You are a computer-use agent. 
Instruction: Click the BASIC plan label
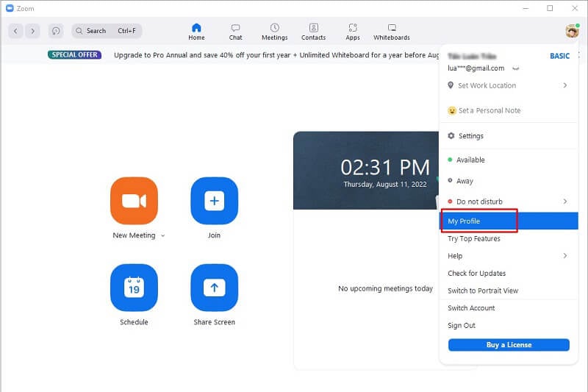click(x=559, y=56)
